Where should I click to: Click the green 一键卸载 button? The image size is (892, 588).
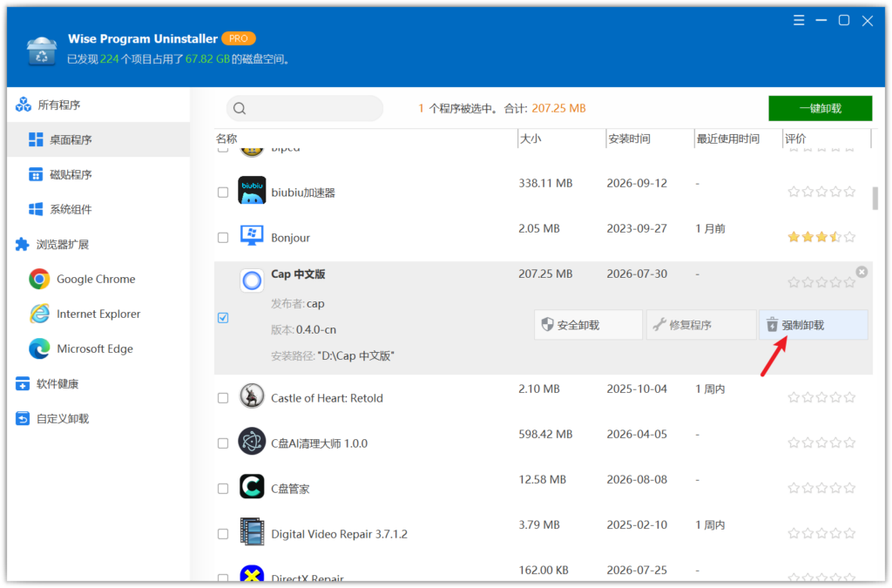pos(820,109)
